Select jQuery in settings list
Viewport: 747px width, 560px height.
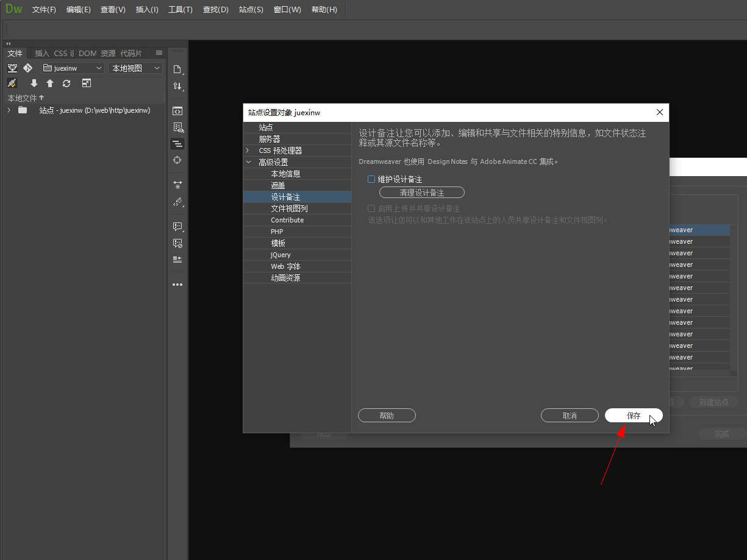tap(297, 255)
